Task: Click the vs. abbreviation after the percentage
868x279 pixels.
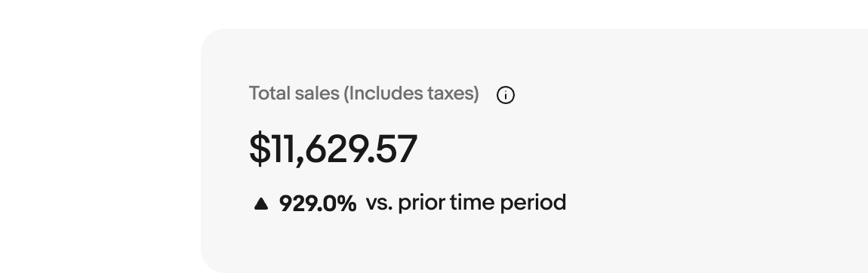Action: (380, 204)
